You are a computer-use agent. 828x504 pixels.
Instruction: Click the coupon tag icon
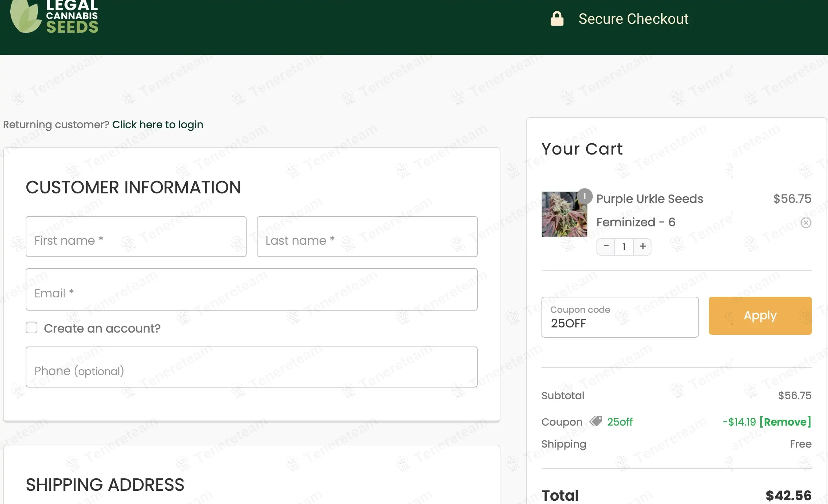pos(596,421)
